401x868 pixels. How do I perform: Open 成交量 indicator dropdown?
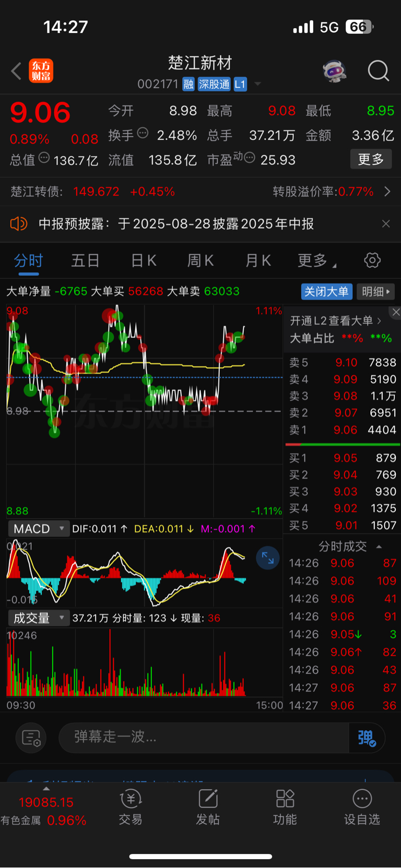click(39, 618)
